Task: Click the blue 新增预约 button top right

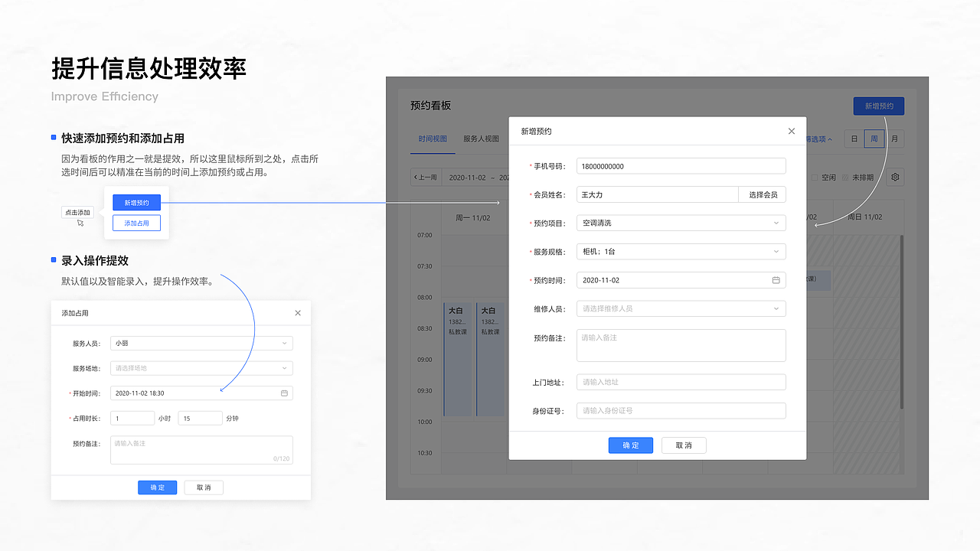Action: (x=878, y=106)
